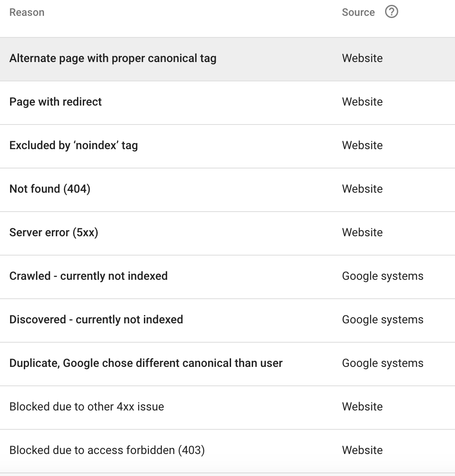Click Google systems source in Duplicate row
455x476 pixels.
pyautogui.click(x=383, y=363)
